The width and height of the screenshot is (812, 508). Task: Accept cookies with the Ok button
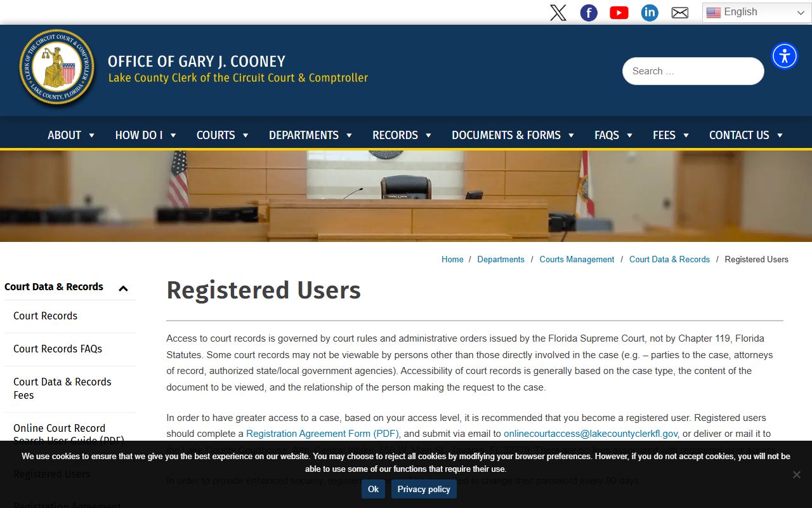click(x=373, y=489)
